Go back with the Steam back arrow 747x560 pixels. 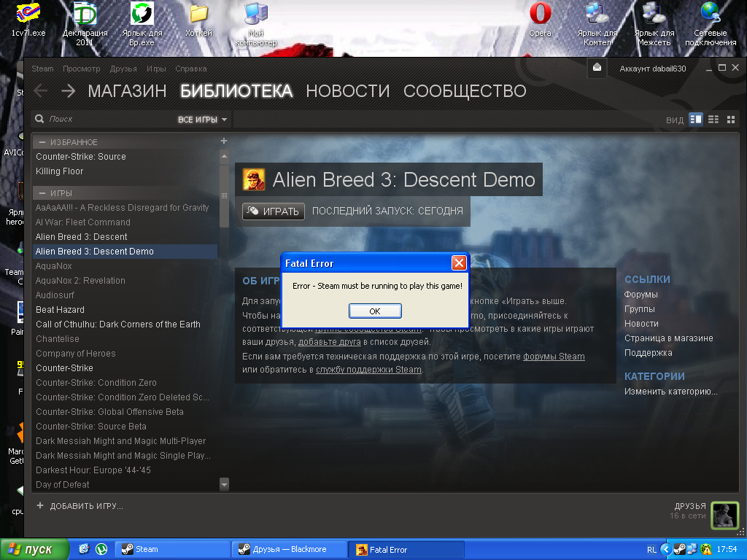[41, 90]
